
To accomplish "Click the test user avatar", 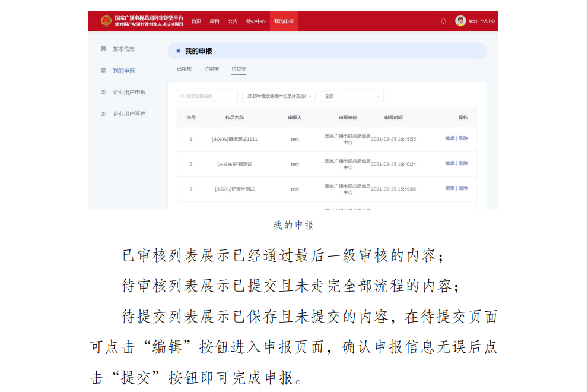I will [x=460, y=21].
